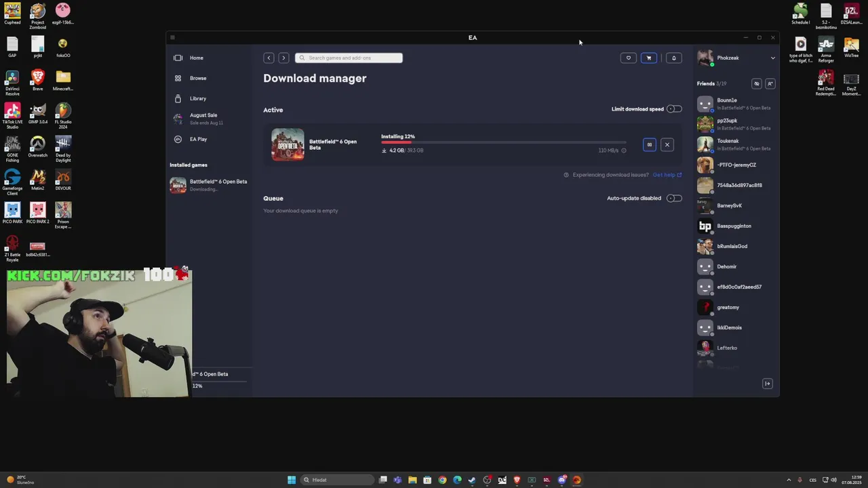
Task: Focus the Search games and add-ons field
Action: (x=349, y=58)
